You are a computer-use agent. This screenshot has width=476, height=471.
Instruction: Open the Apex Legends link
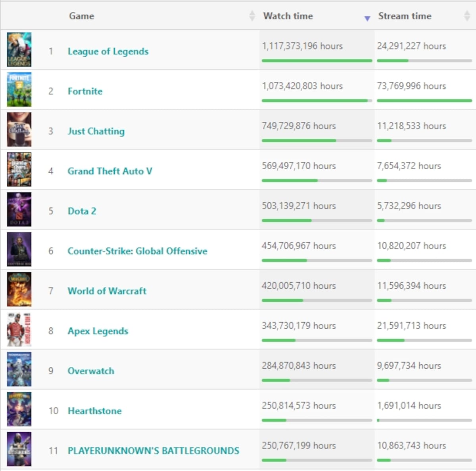coord(98,331)
